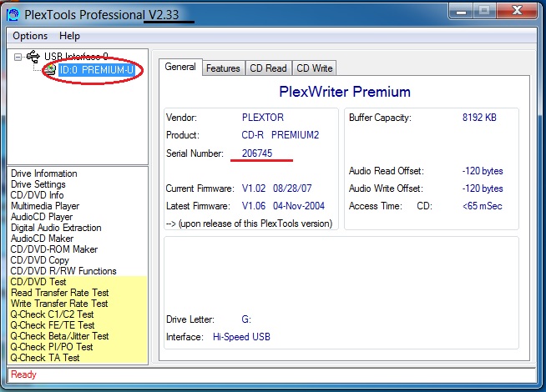Open the Options menu
The height and width of the screenshot is (392, 546).
click(x=30, y=36)
